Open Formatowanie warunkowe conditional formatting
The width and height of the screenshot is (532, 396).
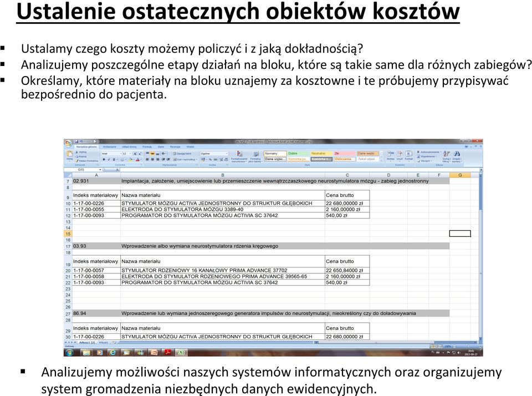[x=239, y=156]
